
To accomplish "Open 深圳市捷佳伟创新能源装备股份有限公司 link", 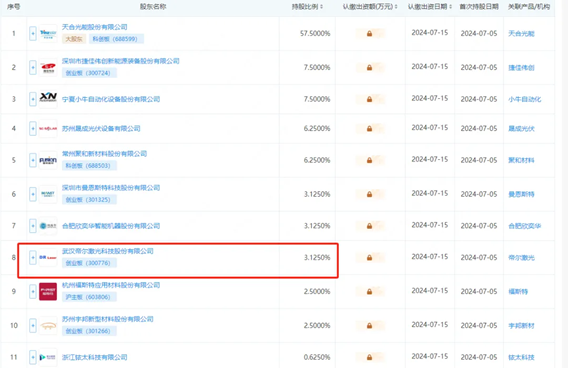I will (x=121, y=61).
